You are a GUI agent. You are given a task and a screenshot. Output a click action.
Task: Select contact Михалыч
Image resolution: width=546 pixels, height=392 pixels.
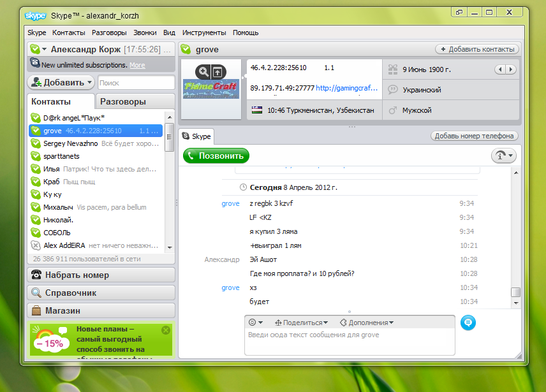tap(96, 207)
